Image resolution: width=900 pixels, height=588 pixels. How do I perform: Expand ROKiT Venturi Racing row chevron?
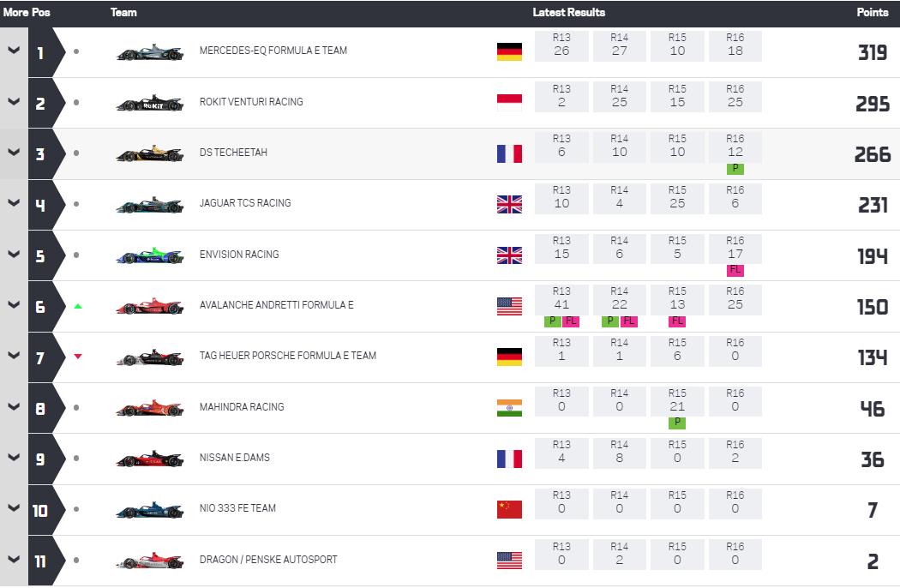click(14, 102)
